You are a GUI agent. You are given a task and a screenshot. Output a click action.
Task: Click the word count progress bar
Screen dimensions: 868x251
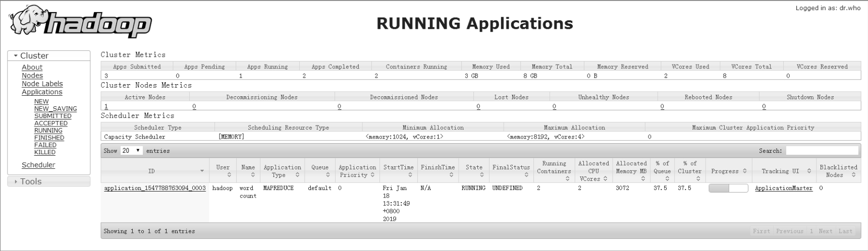728,188
